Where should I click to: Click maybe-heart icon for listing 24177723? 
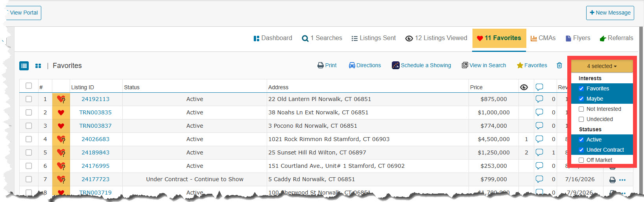(61, 179)
